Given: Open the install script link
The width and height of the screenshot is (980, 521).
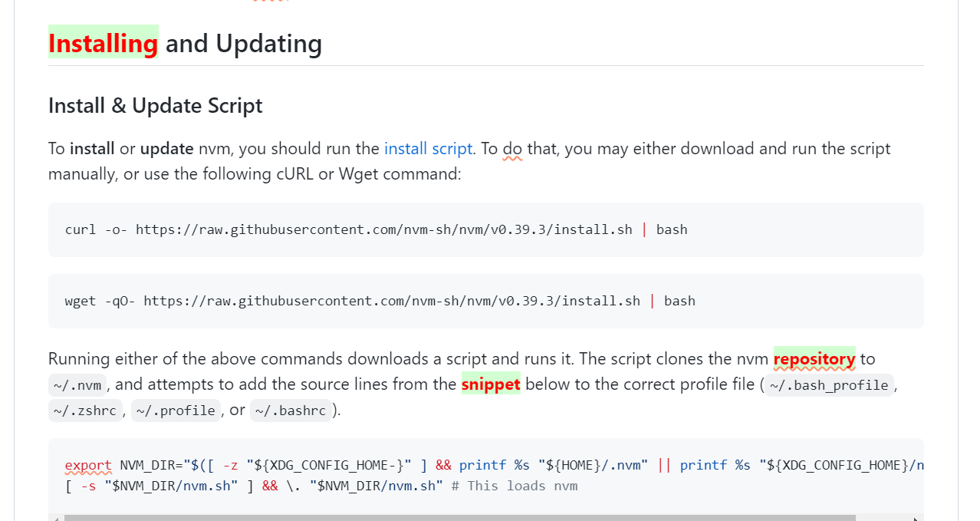Looking at the screenshot, I should (428, 149).
